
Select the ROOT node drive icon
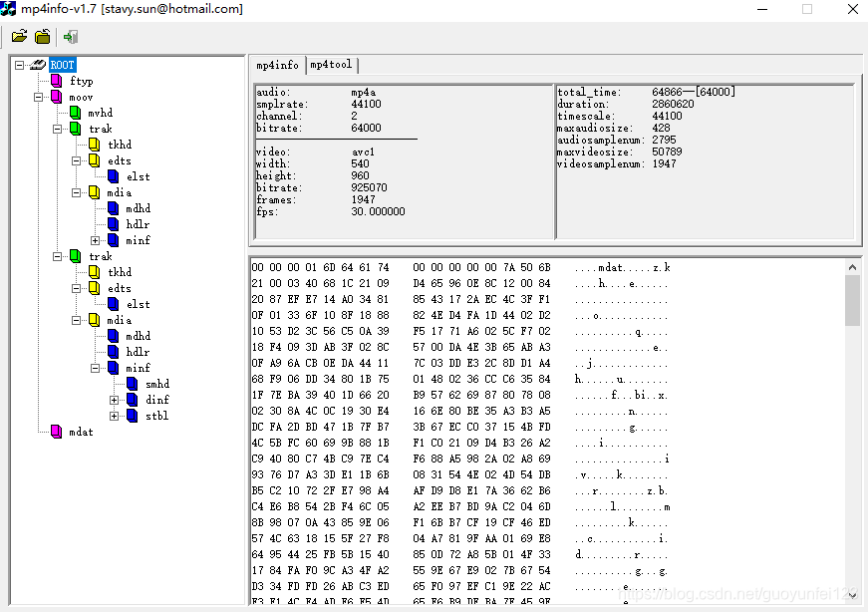tap(38, 65)
